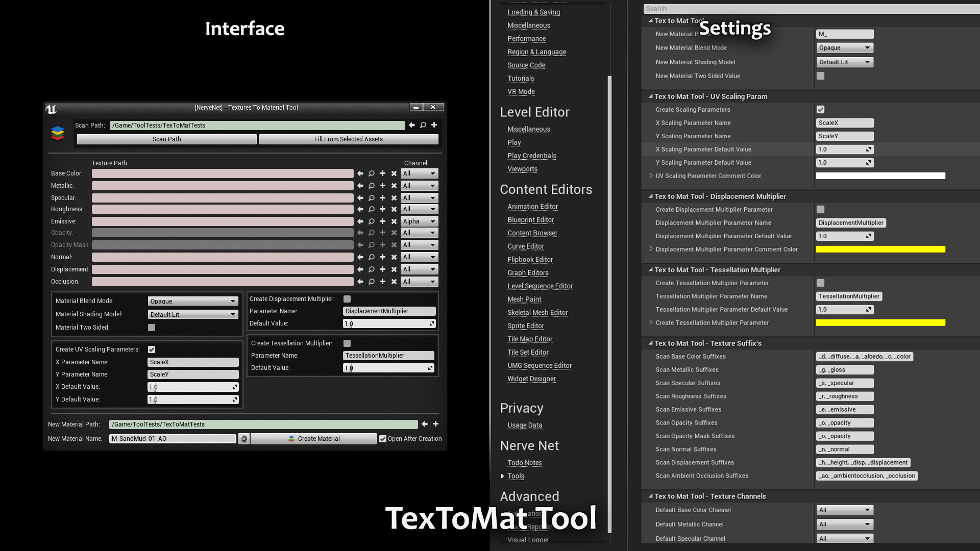Open Emissive channel dropdown showing Alpha

click(x=419, y=221)
